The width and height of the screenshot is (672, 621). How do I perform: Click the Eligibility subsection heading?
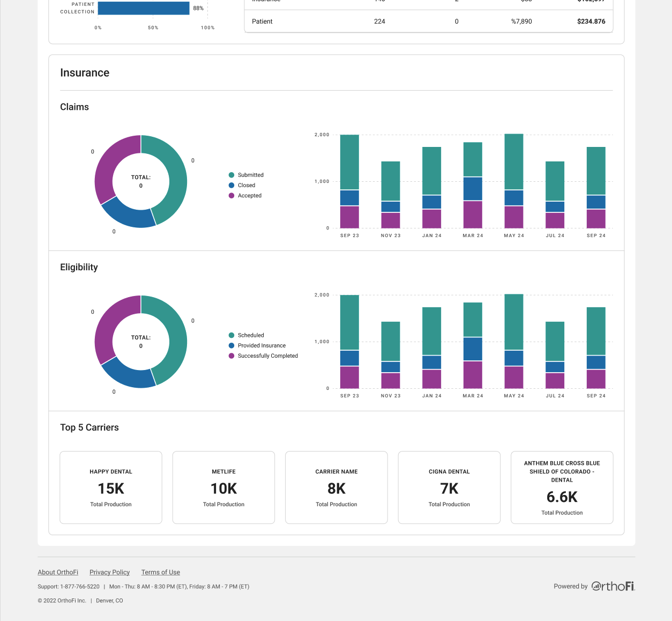(79, 267)
